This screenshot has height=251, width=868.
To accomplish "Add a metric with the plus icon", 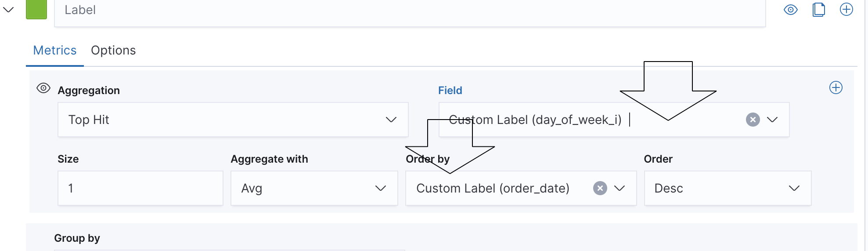I will [x=836, y=87].
